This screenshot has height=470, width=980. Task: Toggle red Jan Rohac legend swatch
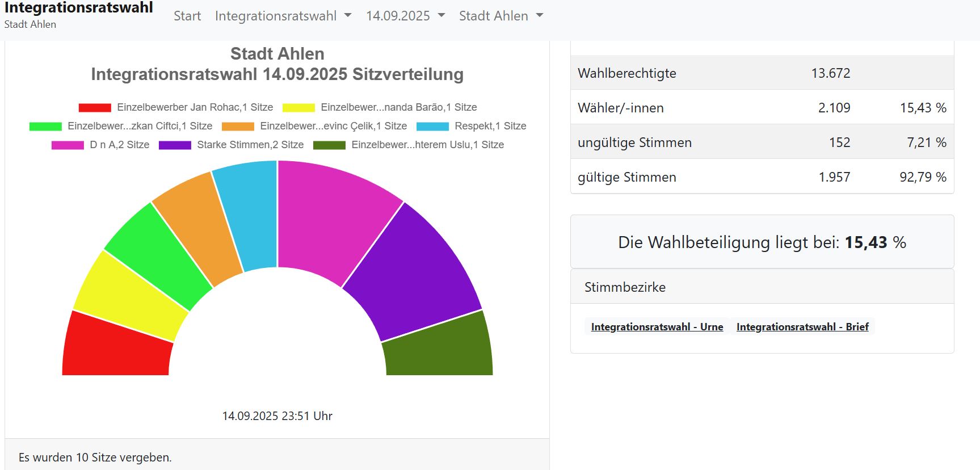[x=95, y=108]
